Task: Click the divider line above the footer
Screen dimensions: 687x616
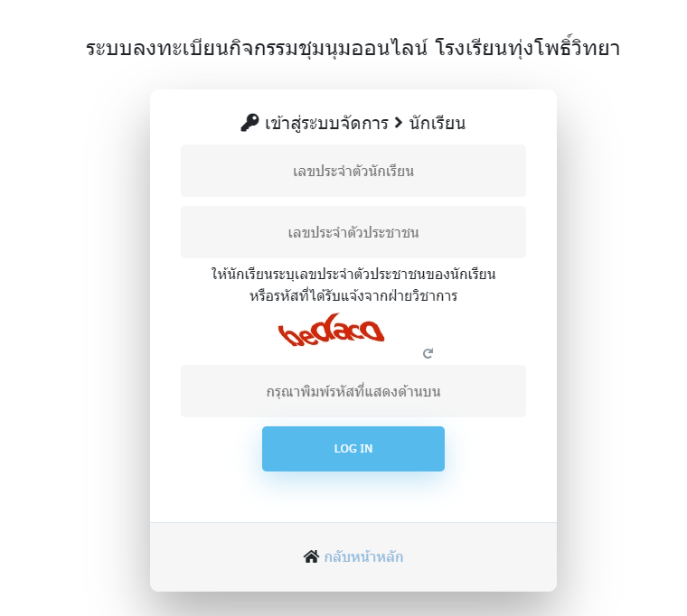Action: click(x=353, y=522)
